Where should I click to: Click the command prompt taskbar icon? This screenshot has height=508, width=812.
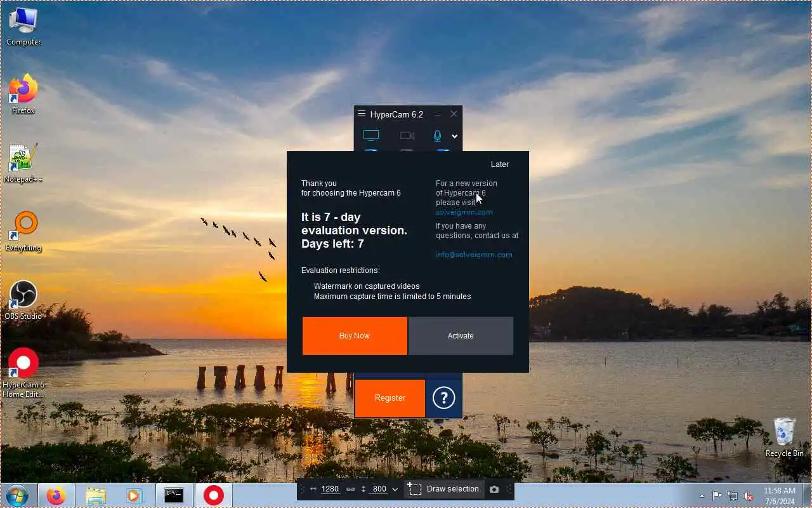pyautogui.click(x=174, y=495)
